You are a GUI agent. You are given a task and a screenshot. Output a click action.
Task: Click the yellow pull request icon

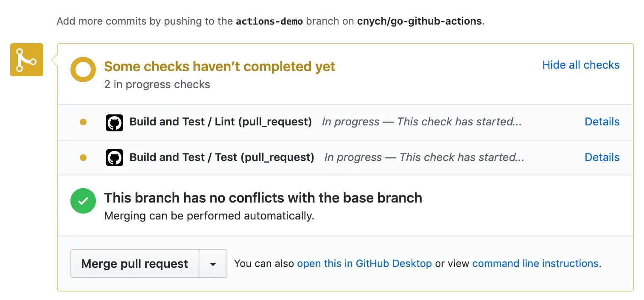(26, 60)
